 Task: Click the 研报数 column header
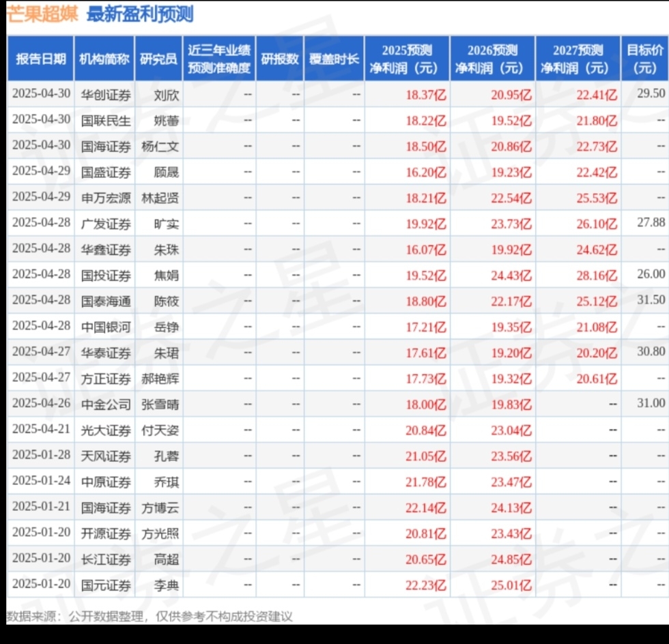pyautogui.click(x=279, y=59)
